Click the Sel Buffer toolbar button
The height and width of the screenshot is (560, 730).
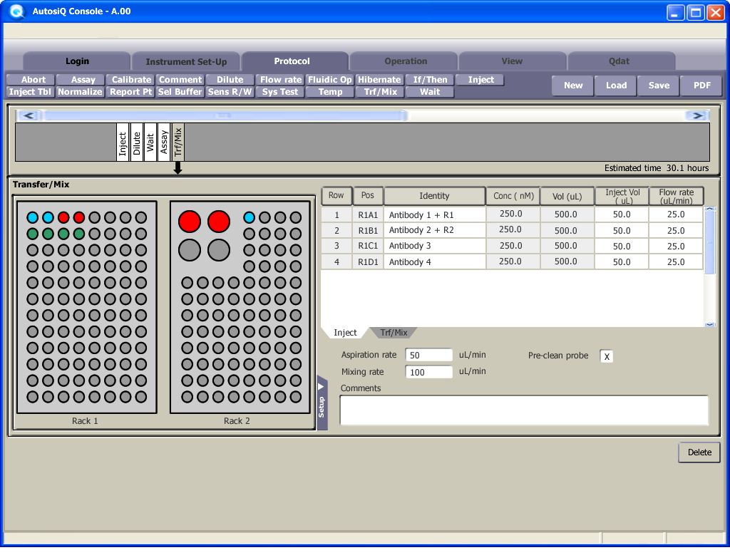coord(180,92)
